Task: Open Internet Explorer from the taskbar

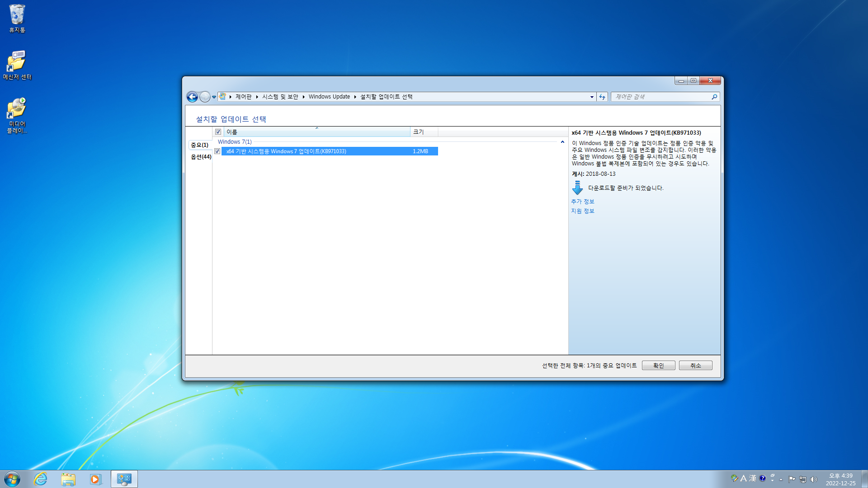Action: (x=41, y=479)
